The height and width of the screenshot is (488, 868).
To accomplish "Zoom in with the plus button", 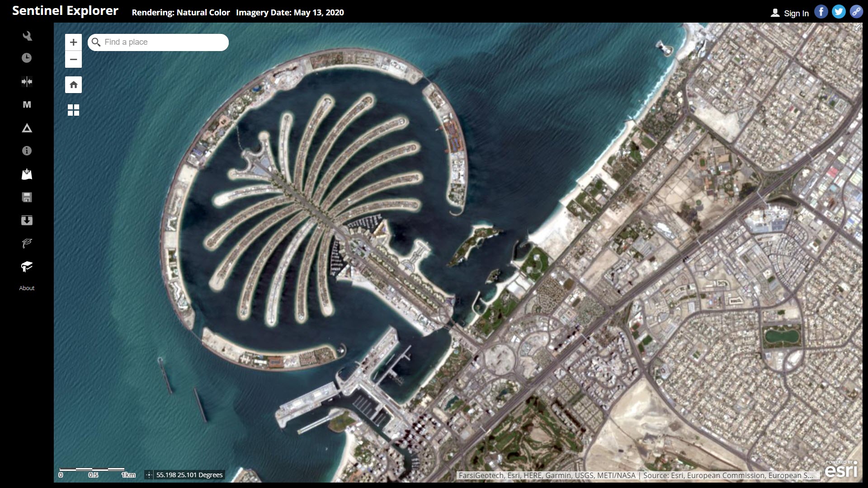I will point(73,42).
